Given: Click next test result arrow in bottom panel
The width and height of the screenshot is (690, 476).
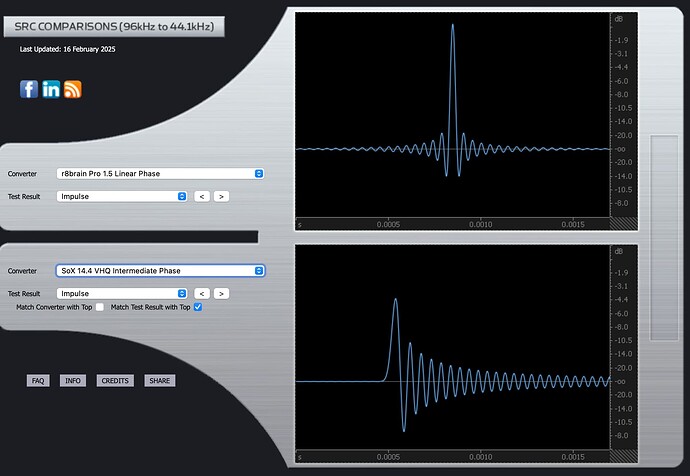Looking at the screenshot, I should pos(221,293).
